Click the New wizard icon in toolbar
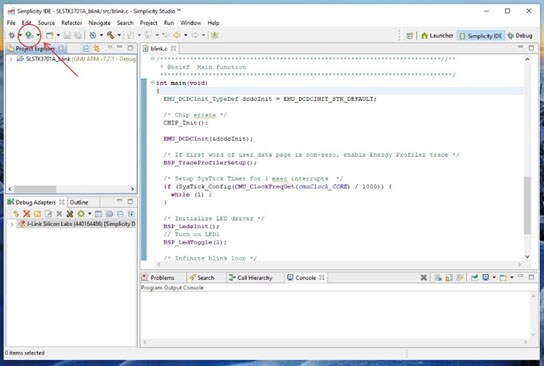544x366 pixels. pyautogui.click(x=50, y=35)
